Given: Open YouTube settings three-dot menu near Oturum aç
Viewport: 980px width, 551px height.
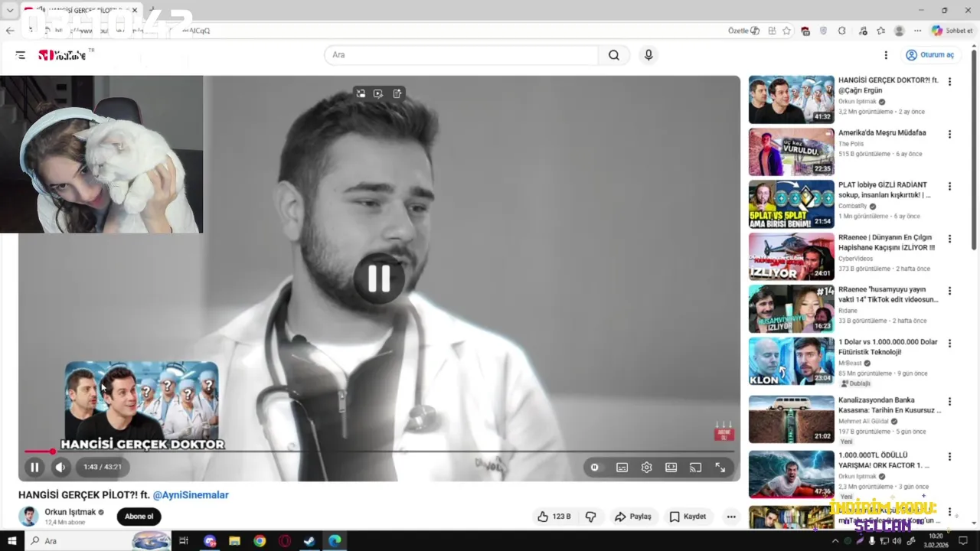Looking at the screenshot, I should 886,55.
